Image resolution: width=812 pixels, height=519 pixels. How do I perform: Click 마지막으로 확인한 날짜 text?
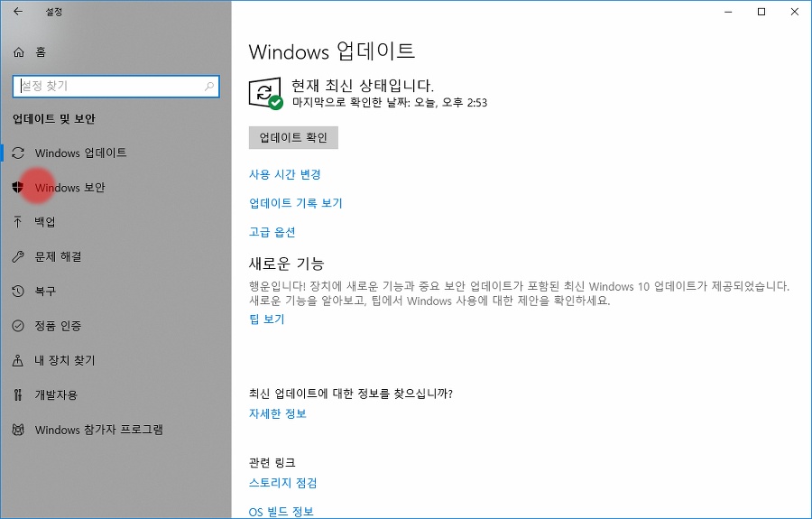[390, 103]
